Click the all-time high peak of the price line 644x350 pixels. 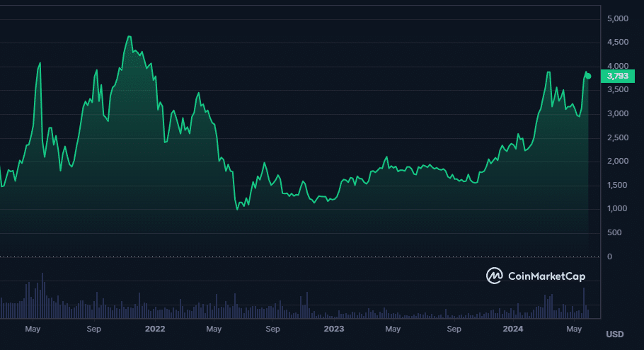pos(129,36)
